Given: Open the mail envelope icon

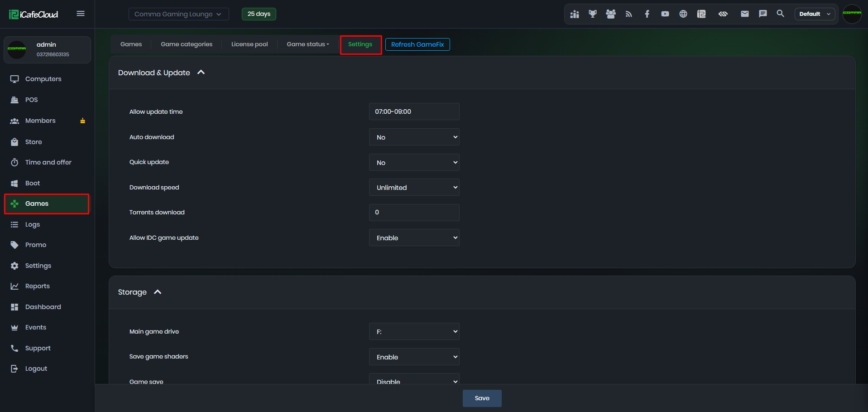Looking at the screenshot, I should coord(745,14).
